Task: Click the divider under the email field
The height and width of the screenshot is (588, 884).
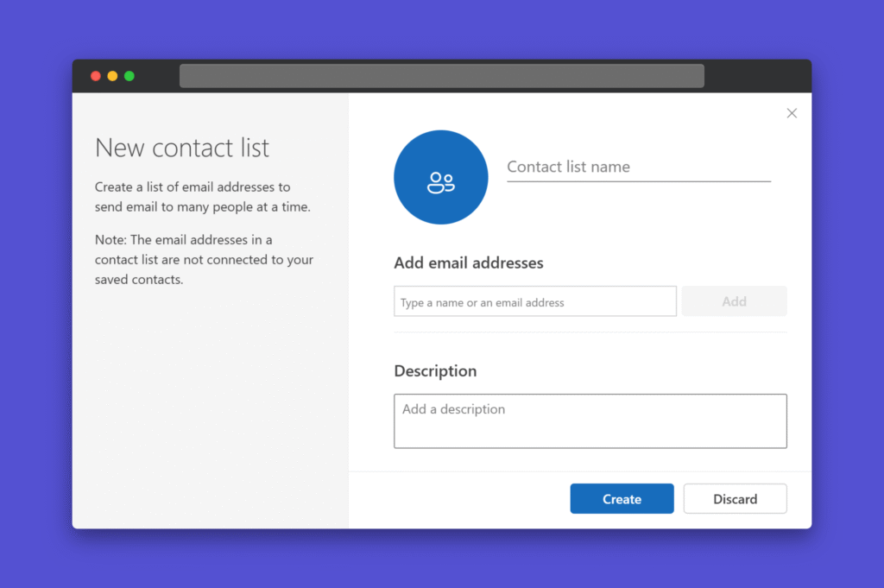Action: click(x=590, y=332)
